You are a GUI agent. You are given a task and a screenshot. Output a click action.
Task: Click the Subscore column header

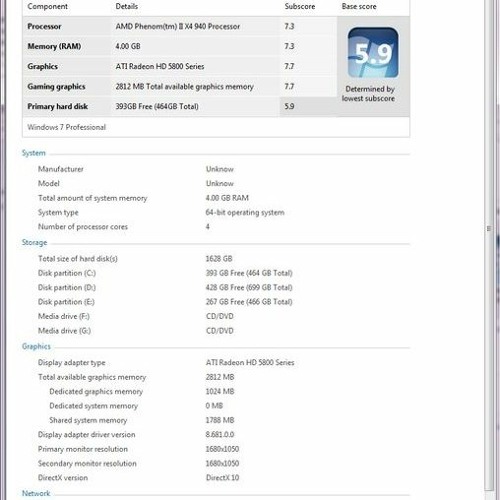(x=300, y=6)
